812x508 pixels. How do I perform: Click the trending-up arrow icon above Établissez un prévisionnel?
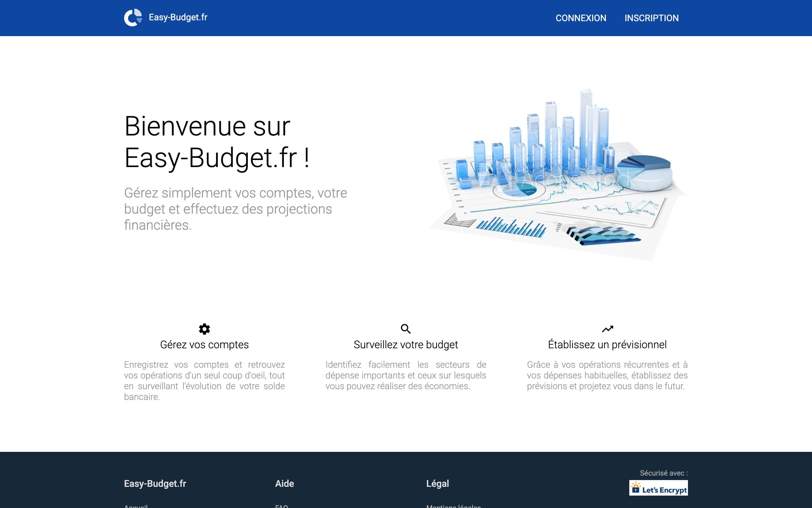tap(607, 329)
